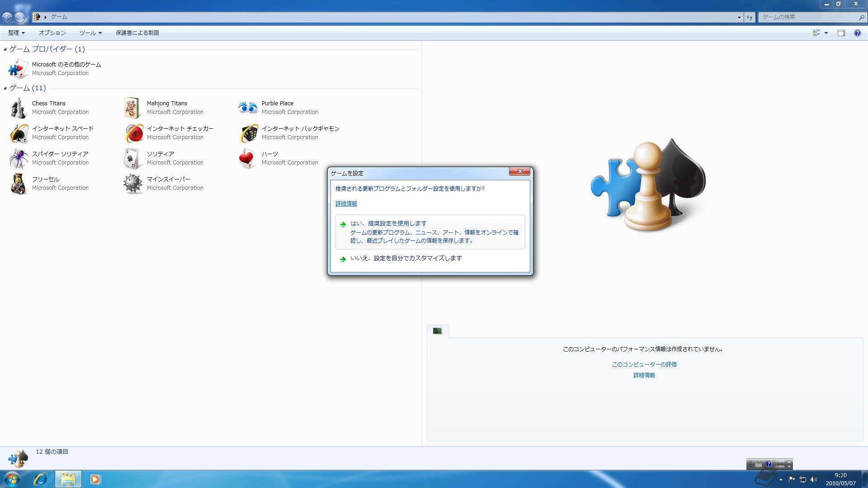Open Windows Start orb
Screen dimensions: 868x488
(12, 479)
